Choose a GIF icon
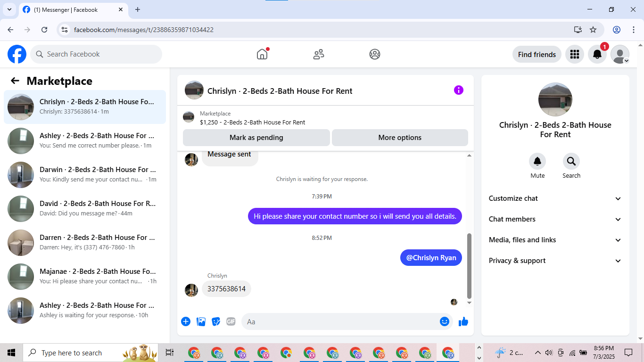This screenshot has height=362, width=644. 231,321
